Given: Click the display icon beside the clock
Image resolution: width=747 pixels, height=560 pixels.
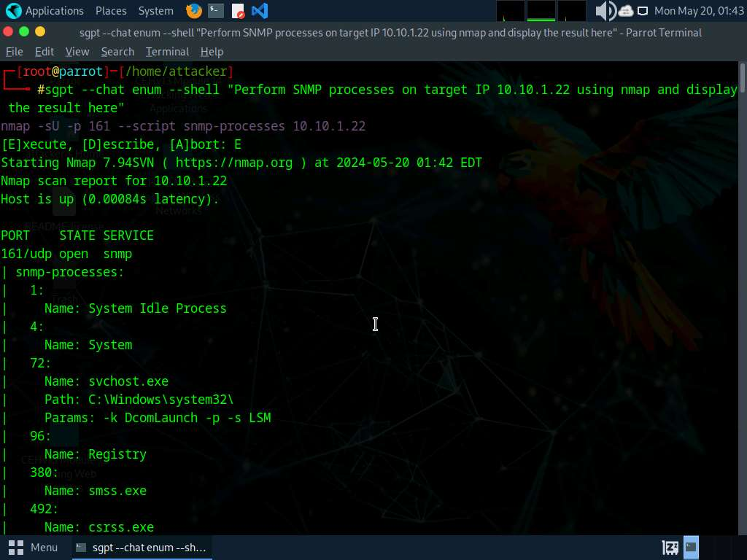Looking at the screenshot, I should coord(643,11).
